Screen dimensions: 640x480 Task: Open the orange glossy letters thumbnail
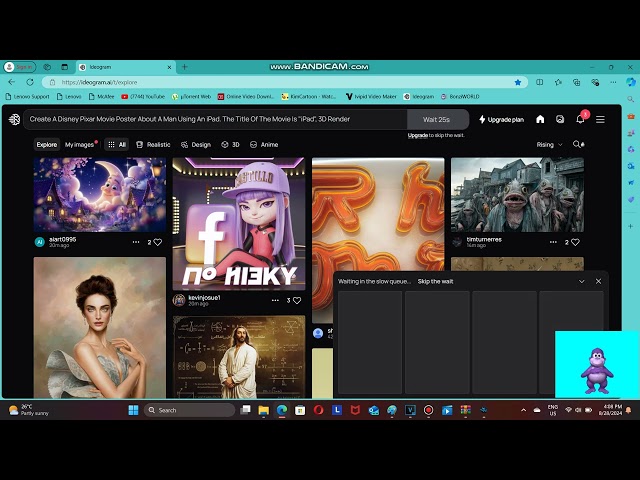pyautogui.click(x=378, y=214)
